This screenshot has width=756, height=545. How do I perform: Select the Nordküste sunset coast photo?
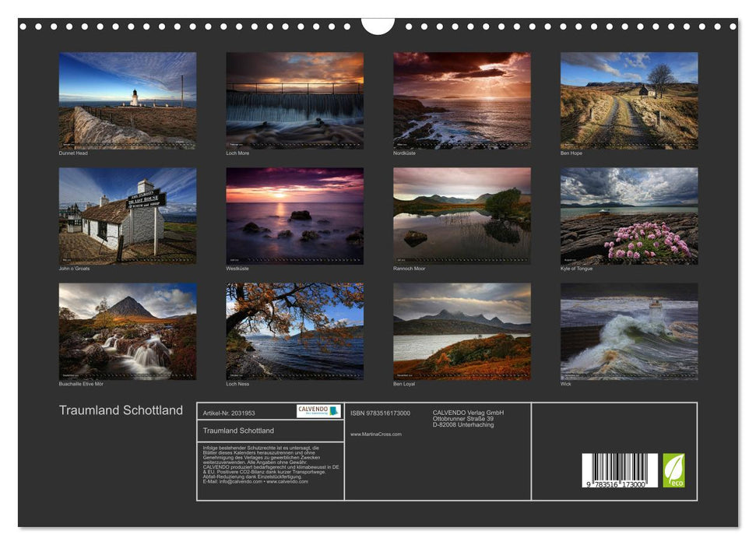462,100
